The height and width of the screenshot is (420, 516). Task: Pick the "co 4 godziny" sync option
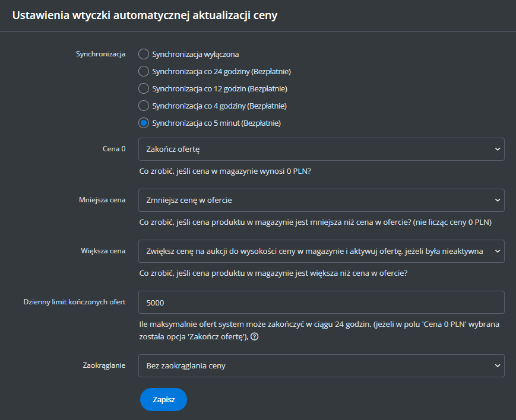click(143, 106)
